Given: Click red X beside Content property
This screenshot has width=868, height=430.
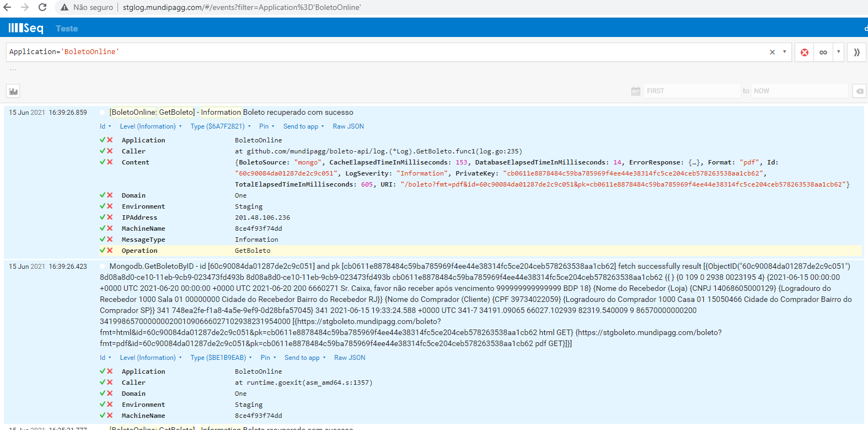Looking at the screenshot, I should click(x=110, y=162).
